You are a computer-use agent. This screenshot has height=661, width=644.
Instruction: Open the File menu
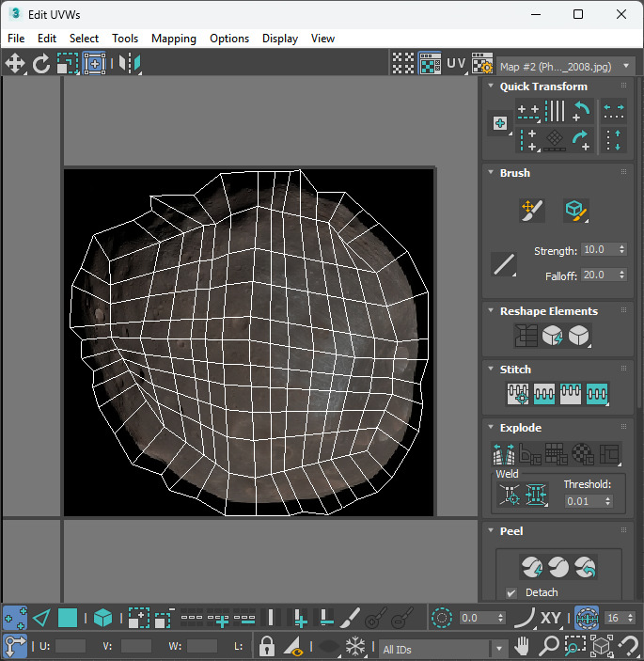click(16, 39)
